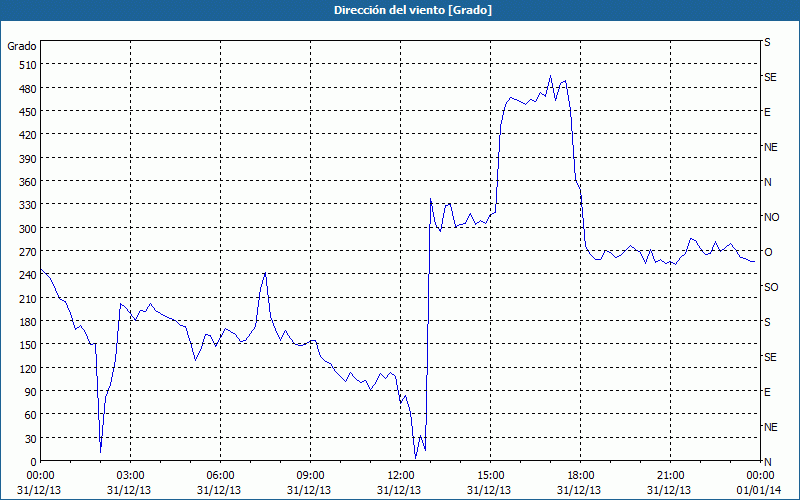This screenshot has width=800, height=500.
Task: Select the 09:00 time axis label
Action: click(x=310, y=476)
